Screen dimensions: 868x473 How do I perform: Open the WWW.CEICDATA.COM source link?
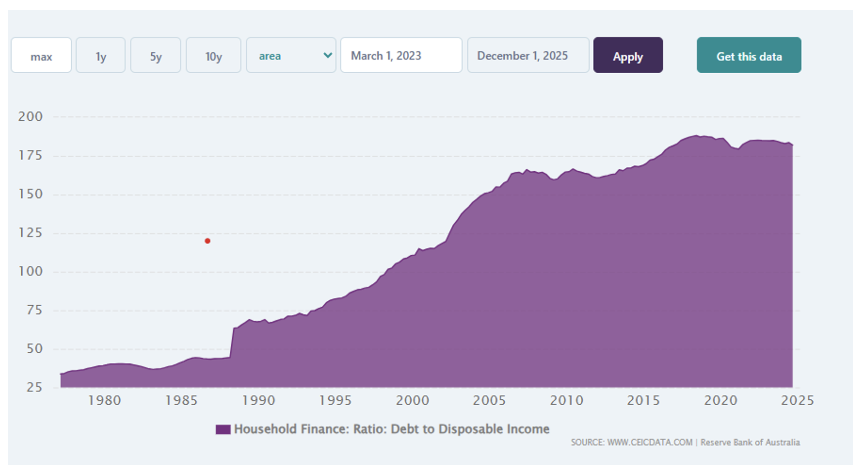(x=650, y=442)
